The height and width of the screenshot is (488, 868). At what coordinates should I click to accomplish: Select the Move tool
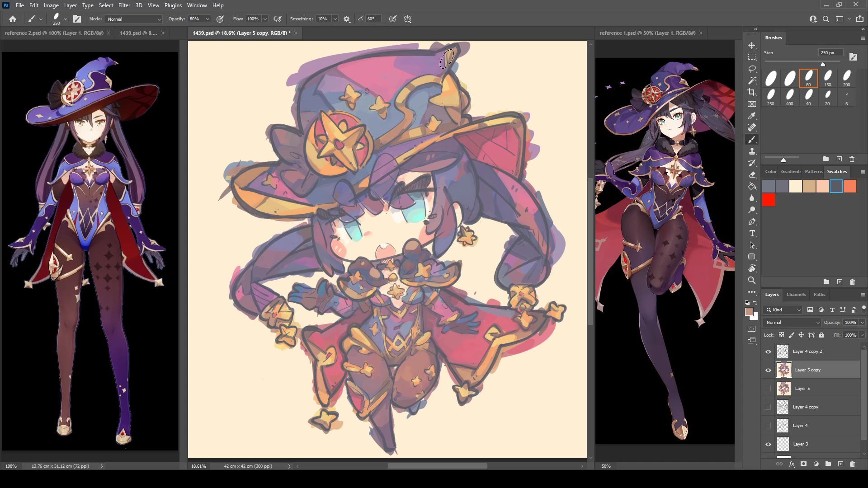(x=752, y=46)
